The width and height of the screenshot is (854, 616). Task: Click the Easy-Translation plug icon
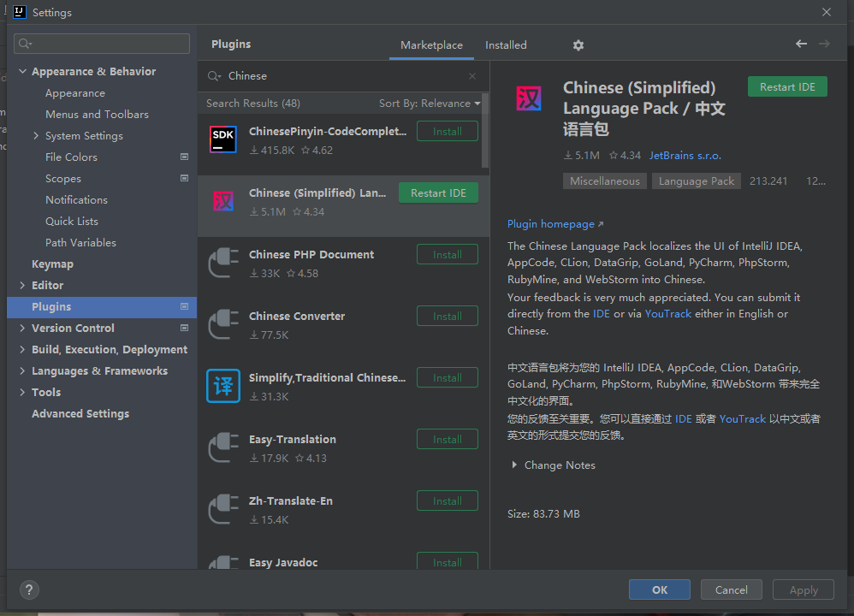click(223, 447)
